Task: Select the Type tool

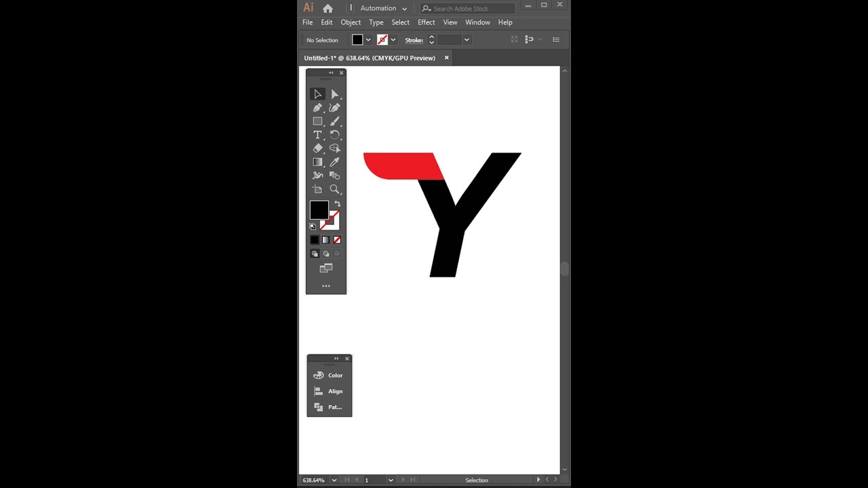Action: click(x=317, y=135)
